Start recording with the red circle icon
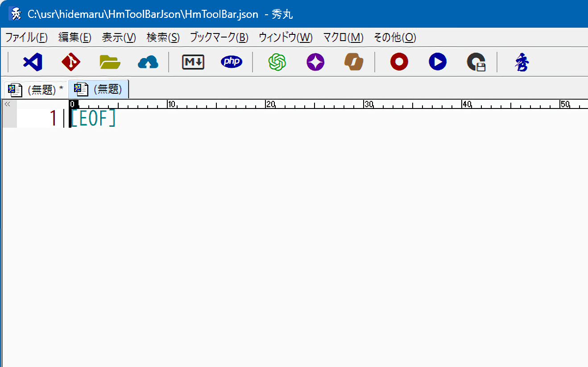 point(399,62)
